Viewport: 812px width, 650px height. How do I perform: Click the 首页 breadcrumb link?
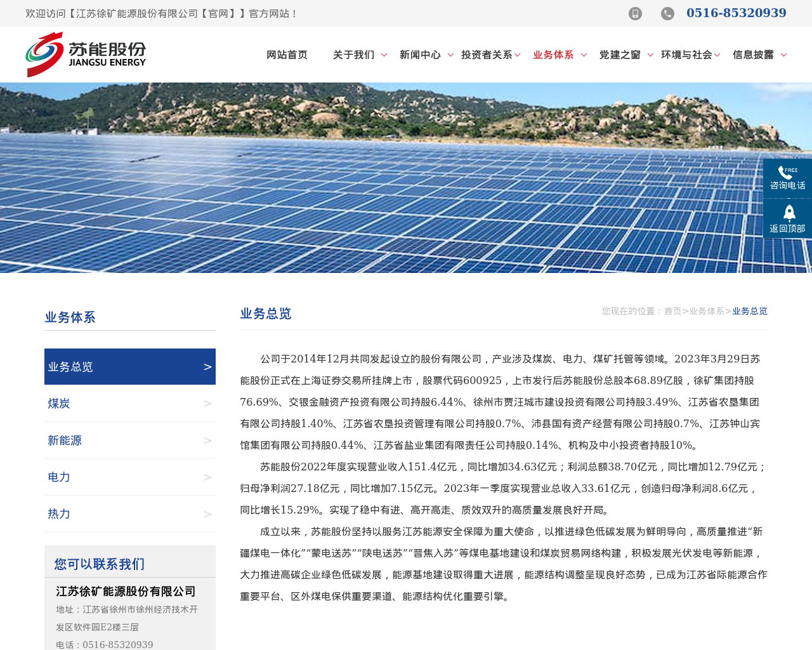[x=672, y=311]
